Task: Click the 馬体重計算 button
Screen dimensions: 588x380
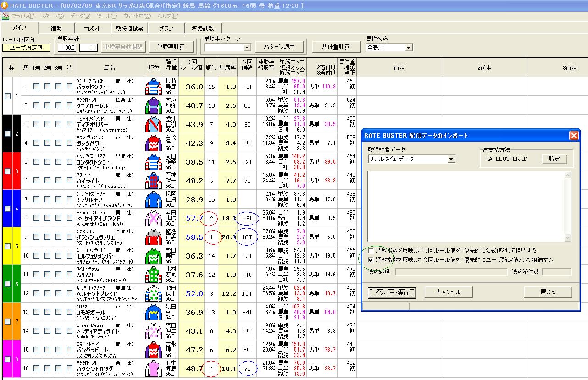Action: click(x=336, y=47)
